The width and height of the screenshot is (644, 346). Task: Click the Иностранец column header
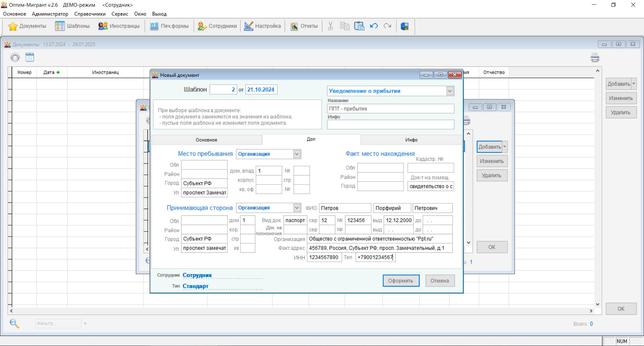[105, 72]
